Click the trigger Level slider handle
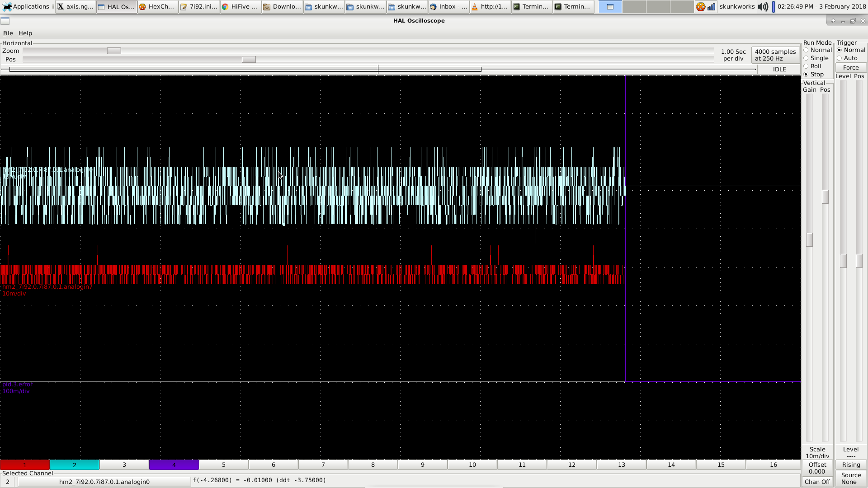Viewport: 868px width, 488px height. [x=843, y=261]
